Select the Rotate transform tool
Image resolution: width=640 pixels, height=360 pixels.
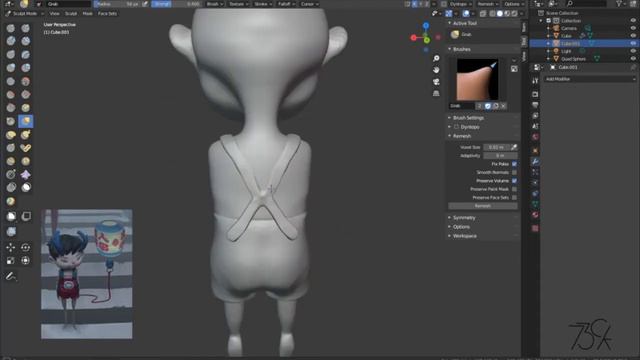pos(26,247)
